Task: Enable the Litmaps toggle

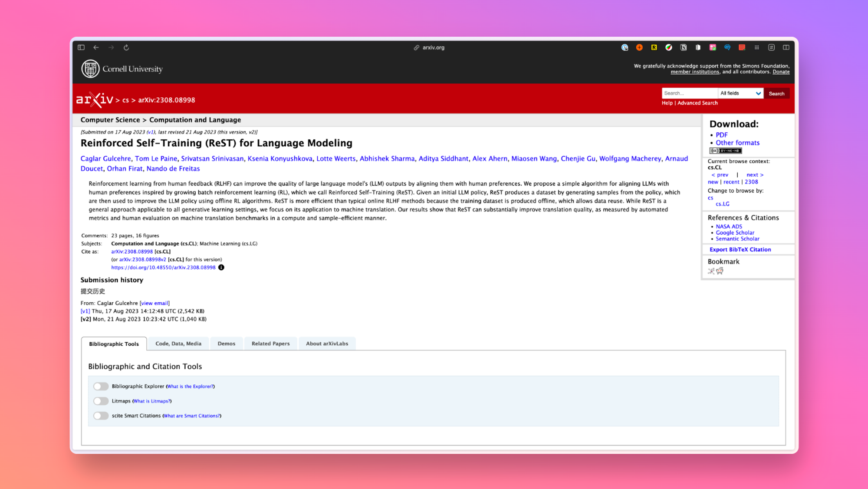Action: pyautogui.click(x=101, y=401)
